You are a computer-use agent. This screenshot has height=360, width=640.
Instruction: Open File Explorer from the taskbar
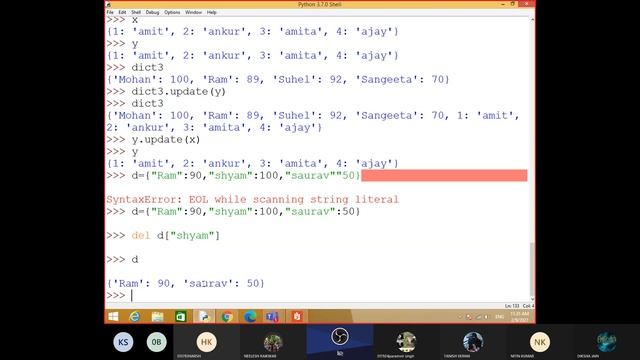coord(158,316)
